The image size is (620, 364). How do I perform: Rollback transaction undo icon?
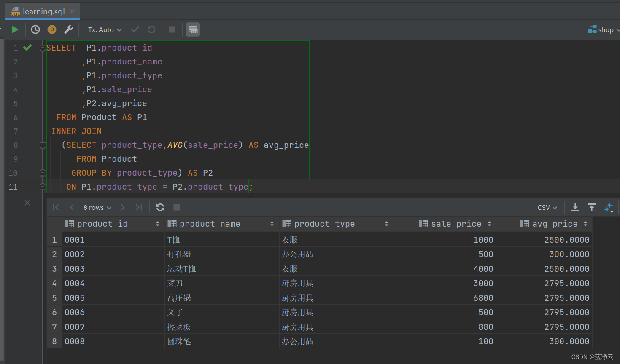151,29
